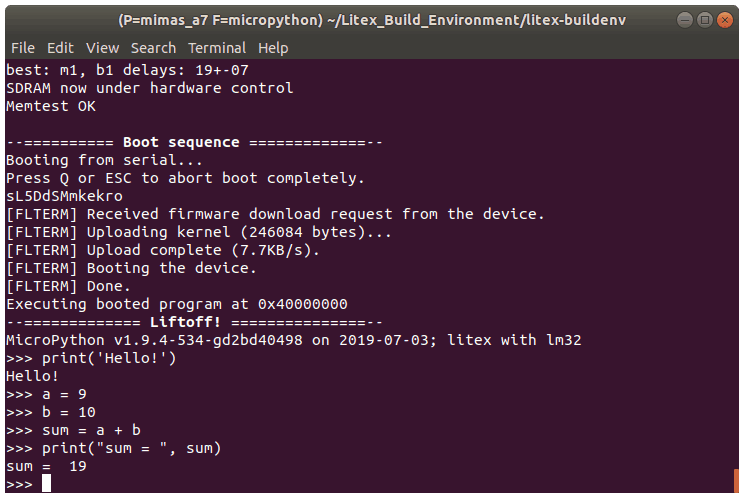Screen dimensions: 748x502
Task: Open the Terminal menu
Action: [216, 47]
